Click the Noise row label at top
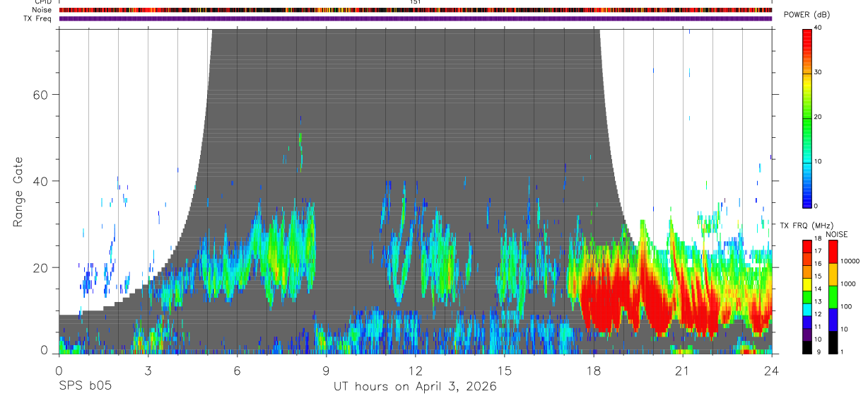 tap(43, 10)
